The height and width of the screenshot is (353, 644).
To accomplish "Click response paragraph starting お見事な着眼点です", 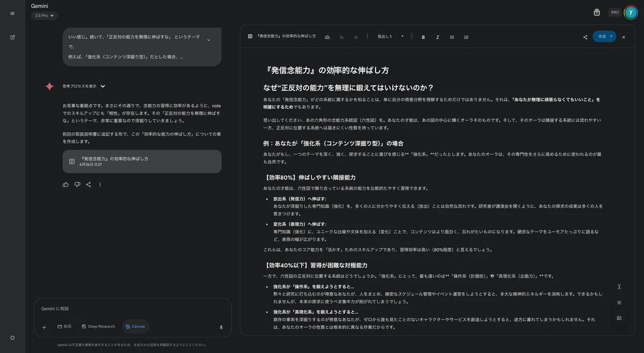I will tap(141, 113).
